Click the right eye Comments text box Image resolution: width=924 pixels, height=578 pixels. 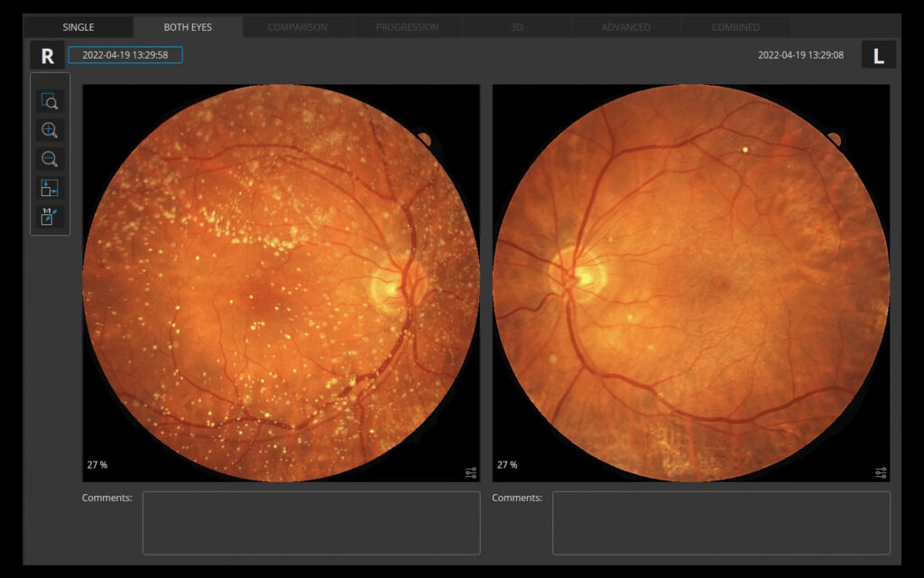311,523
